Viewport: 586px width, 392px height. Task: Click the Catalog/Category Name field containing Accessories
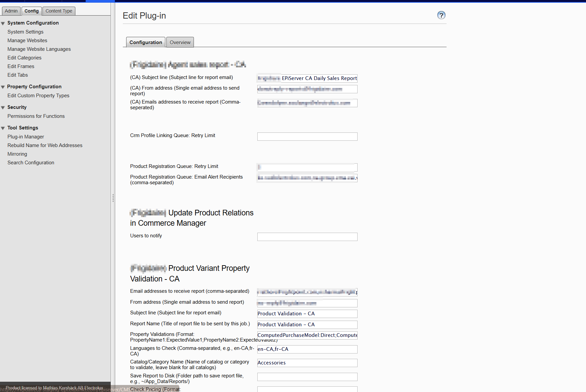tap(307, 363)
